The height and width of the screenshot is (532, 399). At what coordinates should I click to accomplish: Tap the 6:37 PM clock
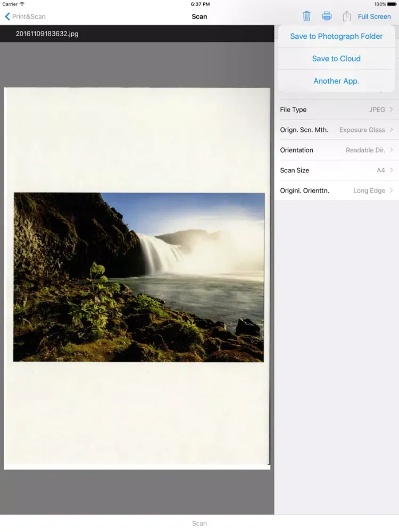coord(200,4)
